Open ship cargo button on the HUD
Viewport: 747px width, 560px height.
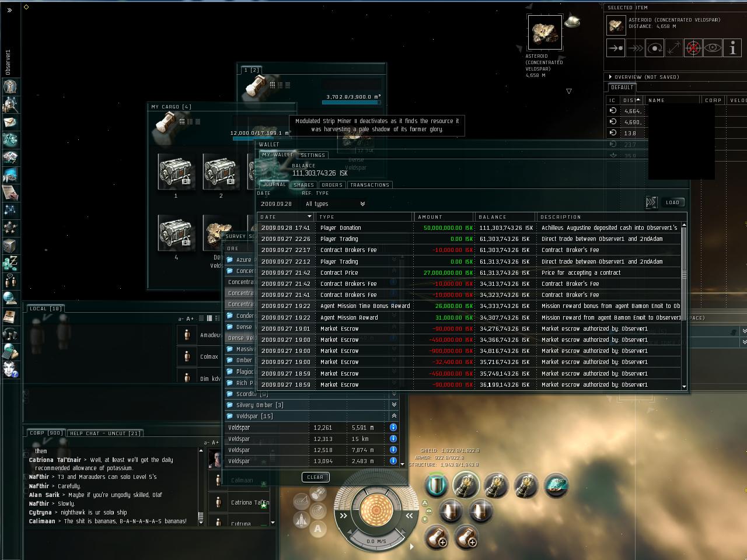(x=318, y=494)
